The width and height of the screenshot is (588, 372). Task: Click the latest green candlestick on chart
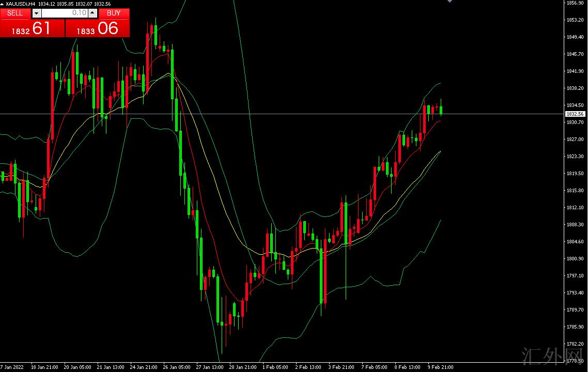[441, 111]
